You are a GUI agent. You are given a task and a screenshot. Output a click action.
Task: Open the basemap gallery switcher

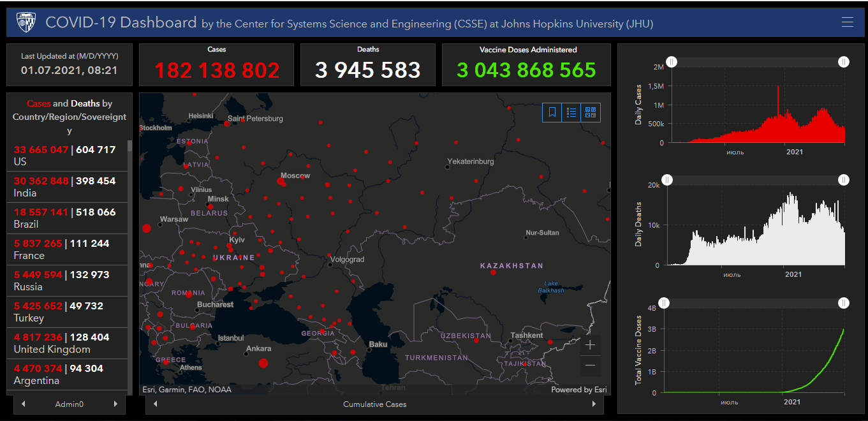[x=591, y=113]
